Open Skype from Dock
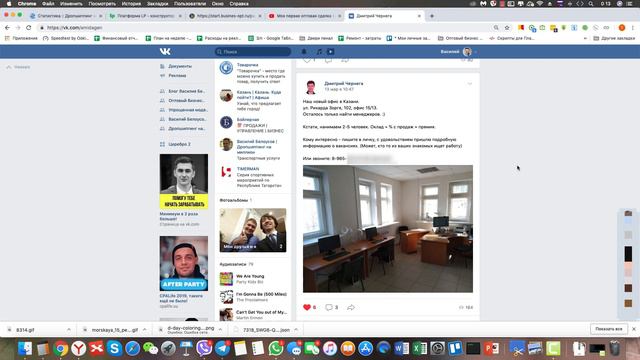640x360 pixels. click(x=115, y=349)
